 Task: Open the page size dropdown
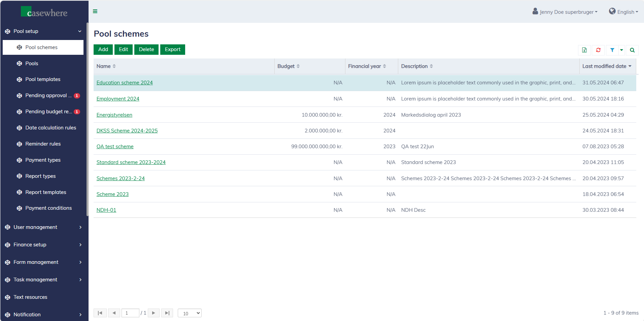coord(190,313)
